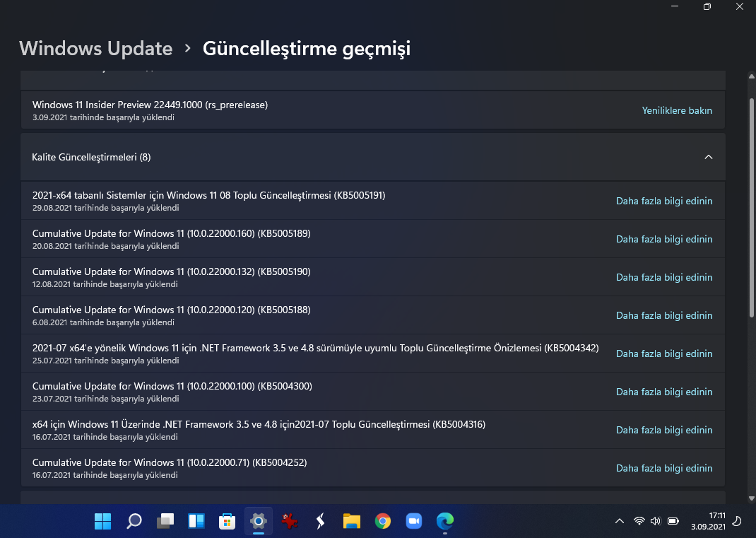The height and width of the screenshot is (538, 756).
Task: Open Daha fazla bilgi edinin for KB5004342
Action: point(664,353)
